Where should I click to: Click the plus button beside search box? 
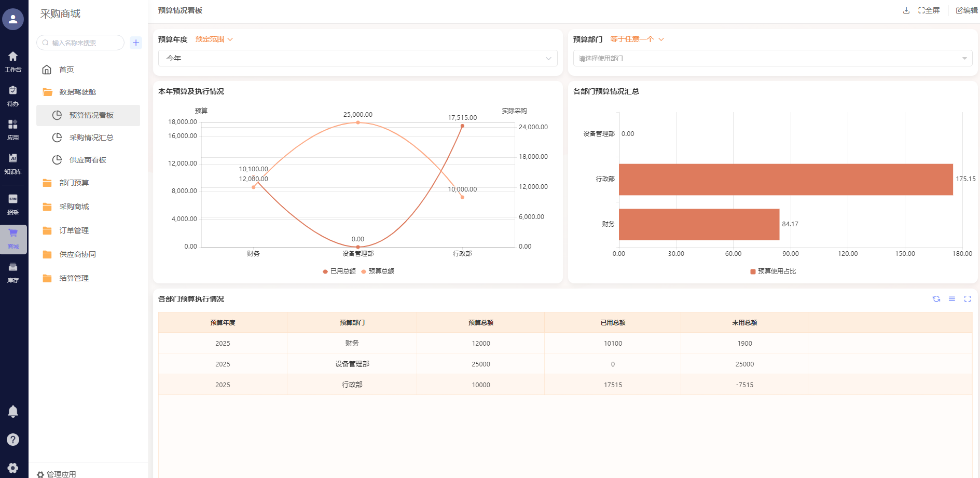[x=136, y=43]
